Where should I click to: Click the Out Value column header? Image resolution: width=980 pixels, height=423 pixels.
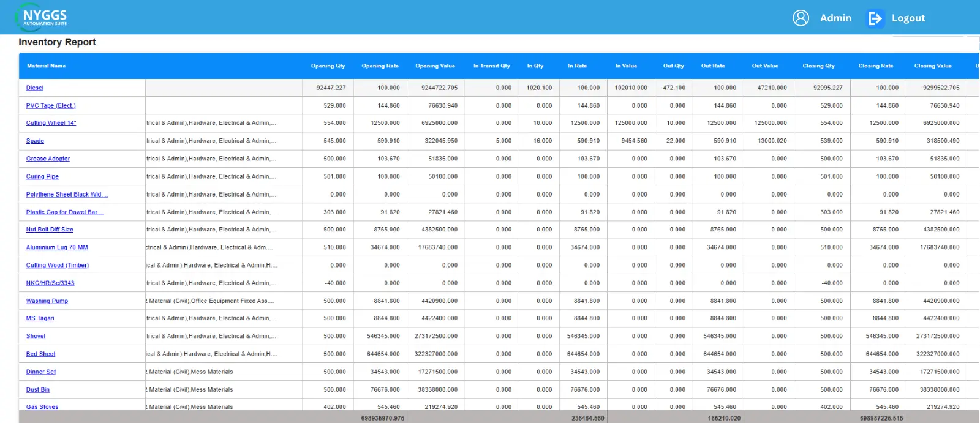click(765, 66)
